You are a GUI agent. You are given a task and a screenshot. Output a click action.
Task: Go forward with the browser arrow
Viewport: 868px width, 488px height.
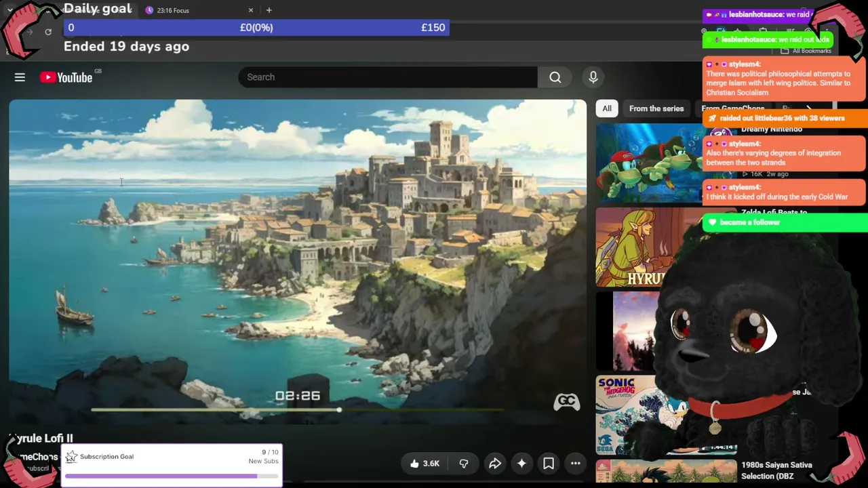[29, 32]
